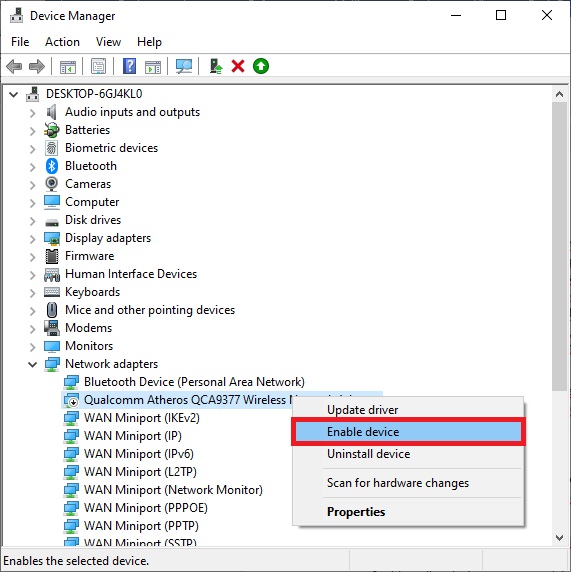Click the scrollbar down arrow
This screenshot has width=571, height=572.
tap(559, 538)
